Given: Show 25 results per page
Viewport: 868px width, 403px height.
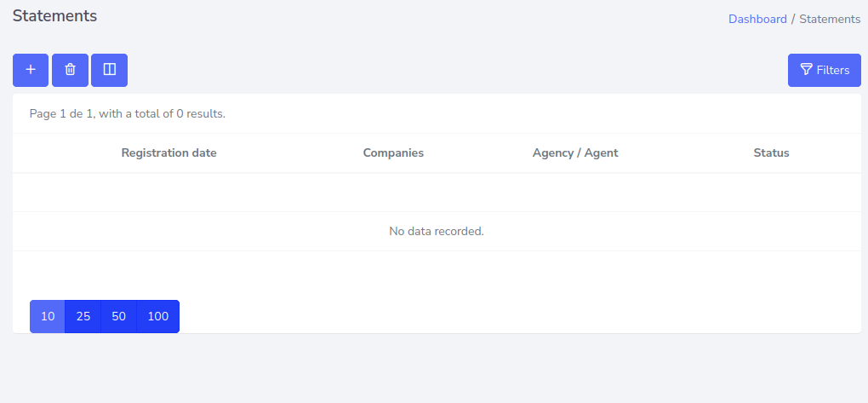Looking at the screenshot, I should (x=83, y=316).
